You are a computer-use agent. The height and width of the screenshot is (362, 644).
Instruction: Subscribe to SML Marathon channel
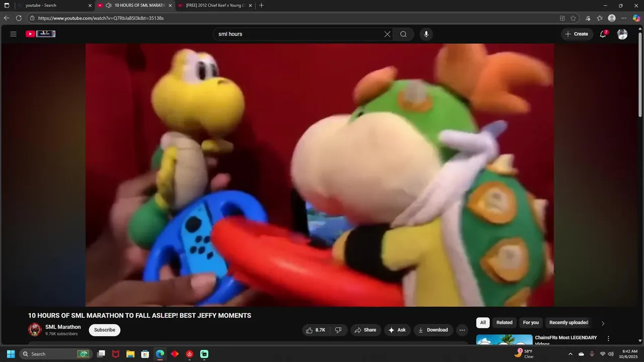tap(105, 330)
